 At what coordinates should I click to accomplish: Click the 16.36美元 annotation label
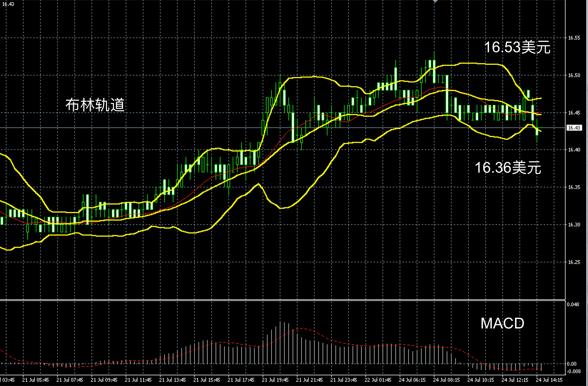[508, 168]
